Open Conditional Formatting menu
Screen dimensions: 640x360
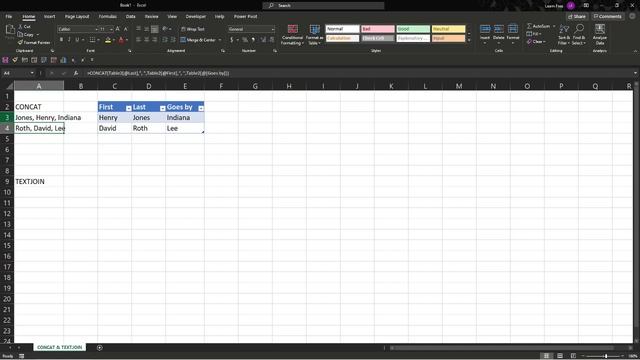[292, 34]
